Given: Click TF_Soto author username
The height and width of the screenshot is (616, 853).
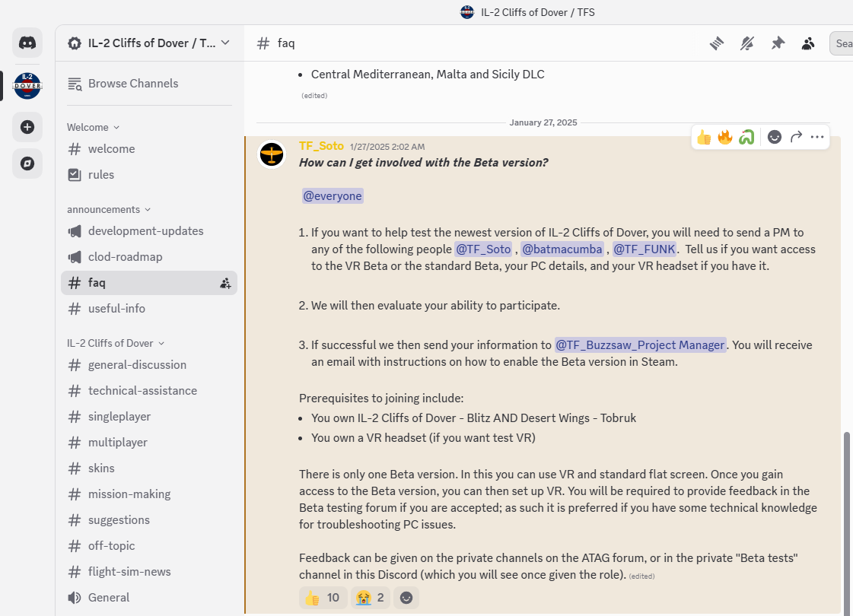Looking at the screenshot, I should point(322,146).
